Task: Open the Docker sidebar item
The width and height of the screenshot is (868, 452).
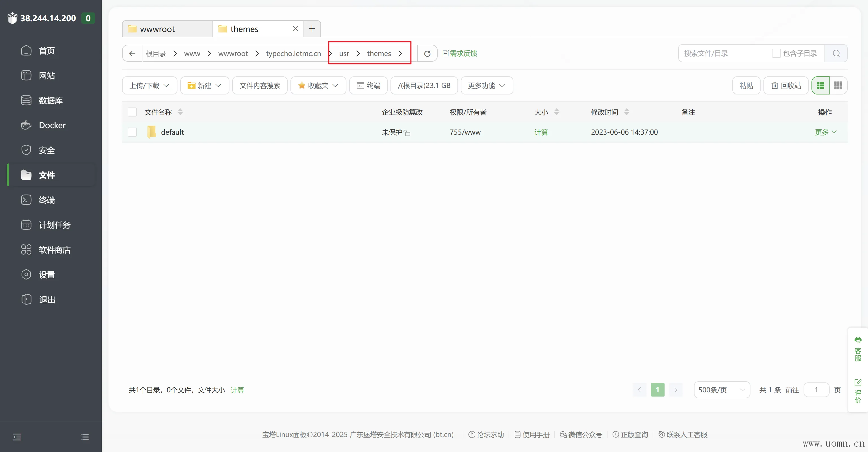Action: (52, 125)
